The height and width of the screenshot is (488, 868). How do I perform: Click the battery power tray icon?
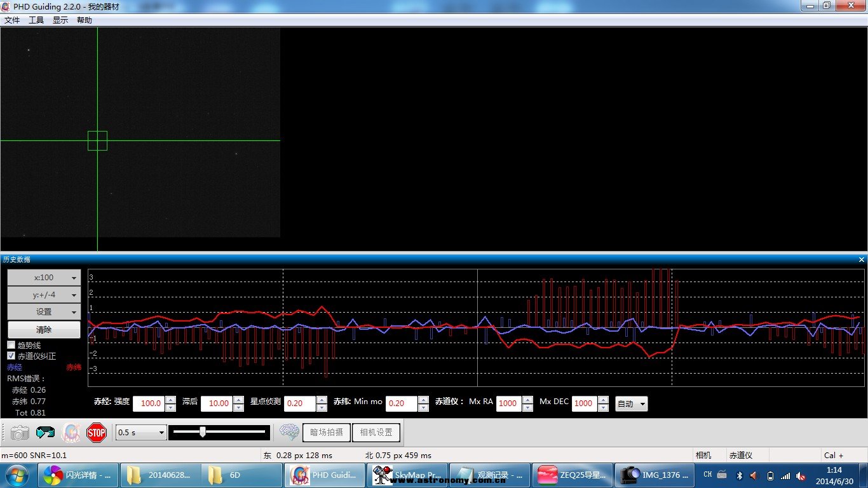click(770, 475)
